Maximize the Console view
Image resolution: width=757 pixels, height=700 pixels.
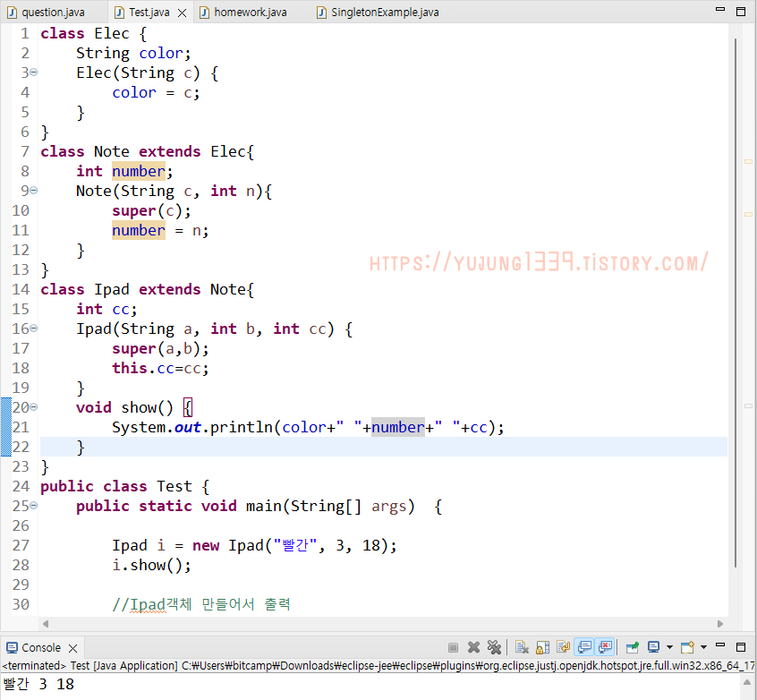click(x=741, y=647)
